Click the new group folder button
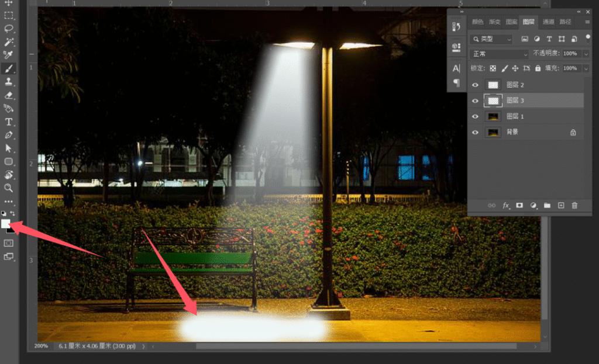This screenshot has height=364, width=599. click(x=547, y=206)
